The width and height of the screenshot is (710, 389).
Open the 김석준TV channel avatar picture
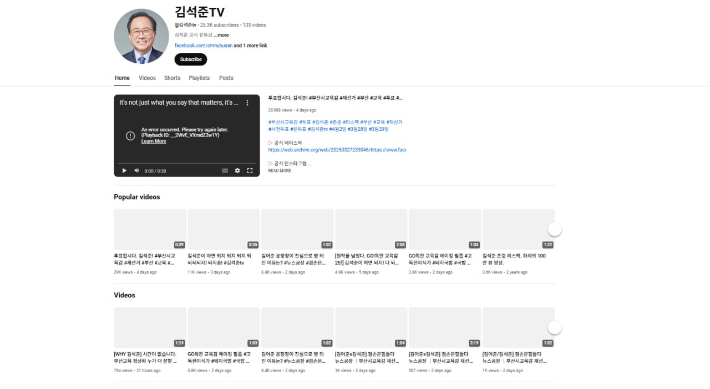(x=141, y=36)
